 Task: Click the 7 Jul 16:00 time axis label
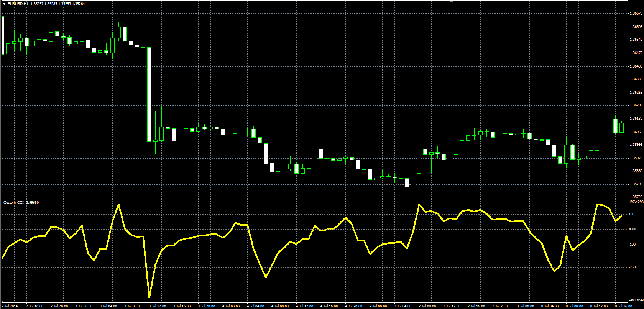pos(476,306)
